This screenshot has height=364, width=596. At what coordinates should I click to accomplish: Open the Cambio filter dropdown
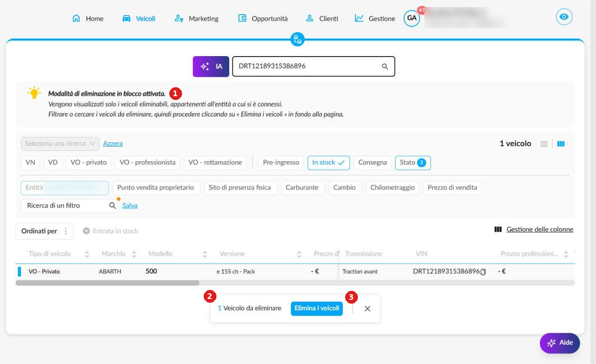pyautogui.click(x=345, y=188)
